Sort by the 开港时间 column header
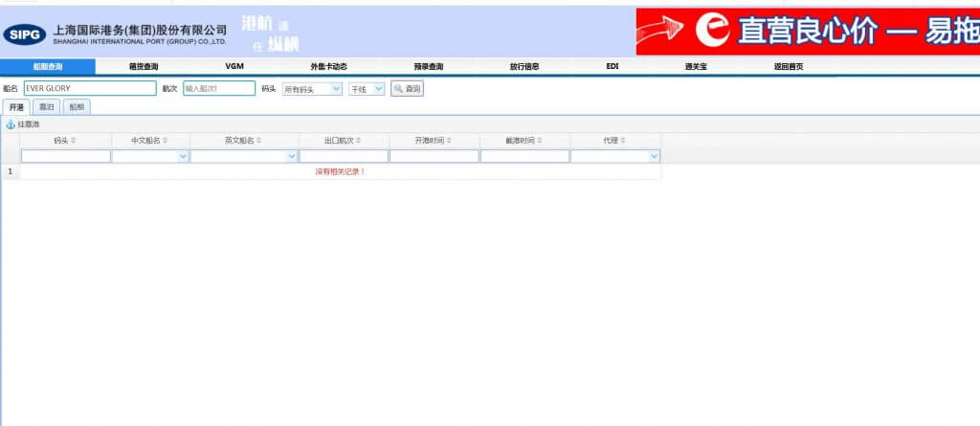This screenshot has height=426, width=980. (x=434, y=141)
